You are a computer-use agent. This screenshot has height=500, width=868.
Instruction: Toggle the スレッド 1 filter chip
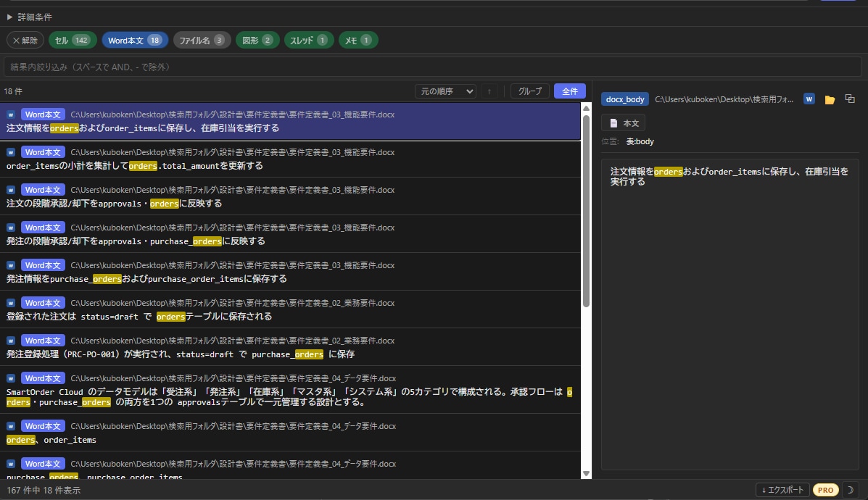pyautogui.click(x=309, y=41)
